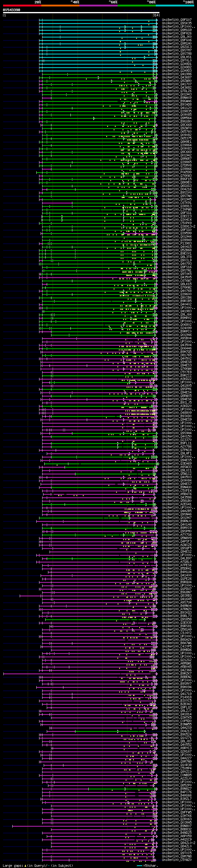Select UniRef100_Q7DLZ6 label
This screenshot has height=868, width=197.
(177, 91)
